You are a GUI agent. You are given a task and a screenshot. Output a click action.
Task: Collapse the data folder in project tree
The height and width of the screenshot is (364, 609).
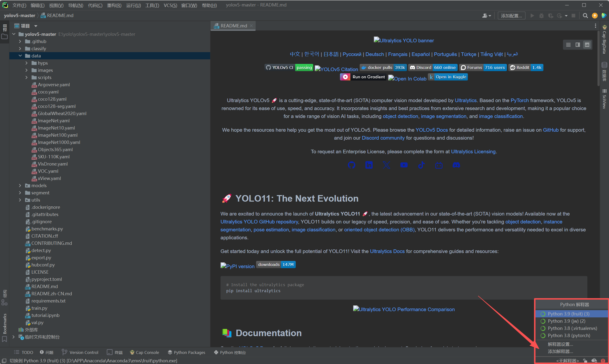20,56
